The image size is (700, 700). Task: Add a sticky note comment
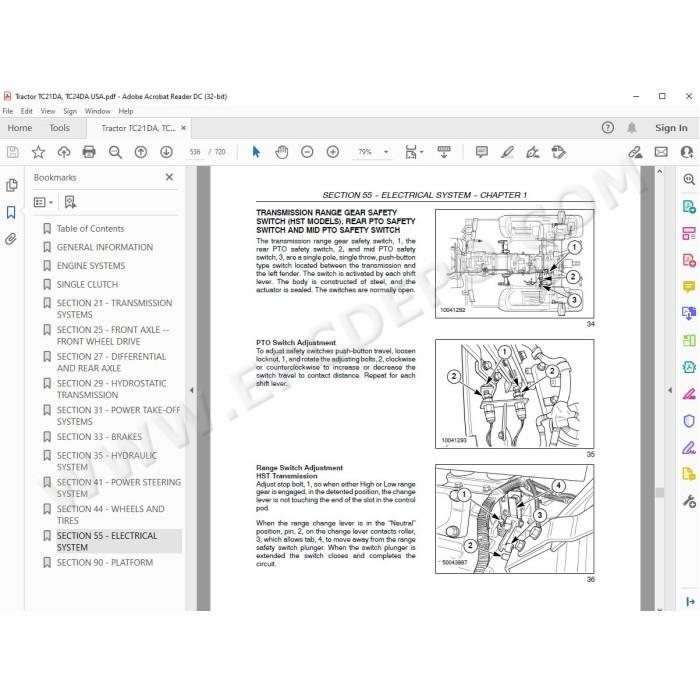[x=482, y=152]
